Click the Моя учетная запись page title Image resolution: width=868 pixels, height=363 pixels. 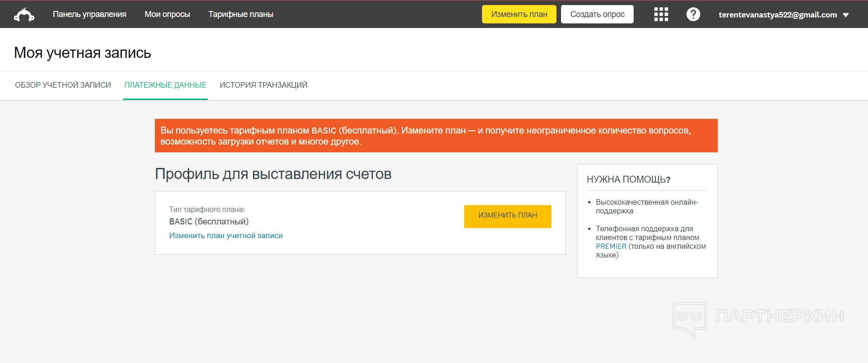point(83,53)
